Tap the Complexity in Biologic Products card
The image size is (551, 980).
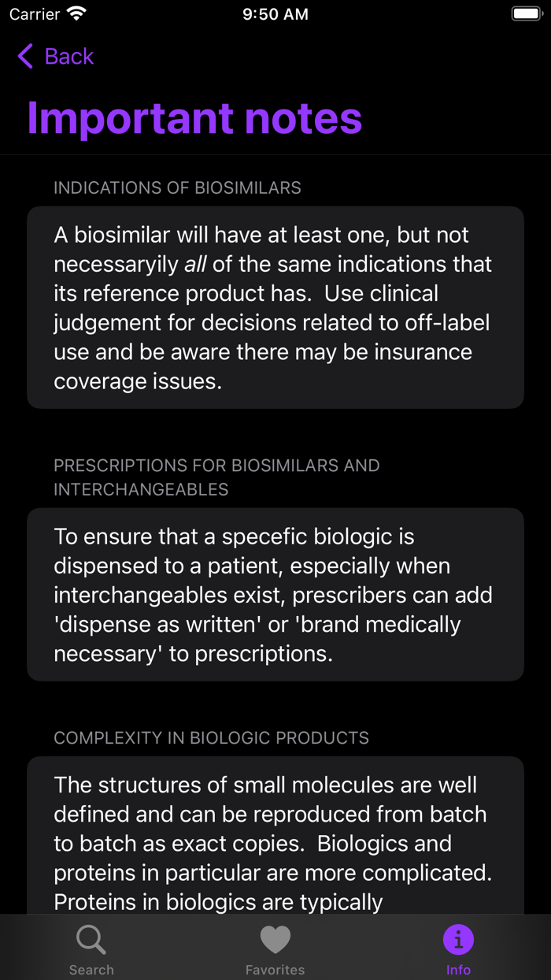[x=275, y=835]
